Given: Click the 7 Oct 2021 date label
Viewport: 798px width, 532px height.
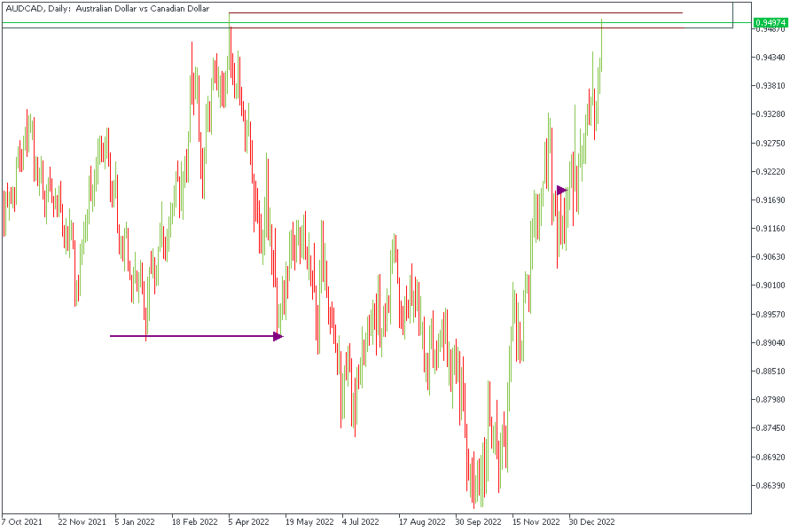Looking at the screenshot, I should pos(22,522).
